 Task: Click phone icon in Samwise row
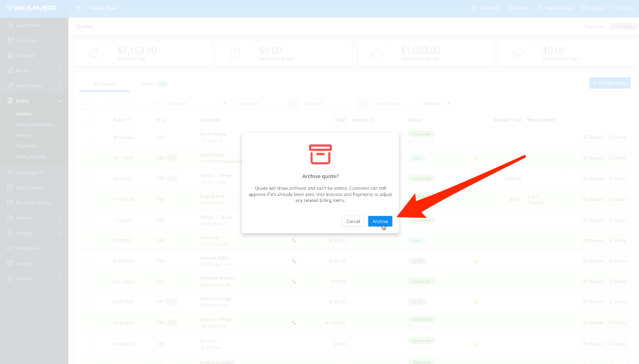[x=294, y=240]
